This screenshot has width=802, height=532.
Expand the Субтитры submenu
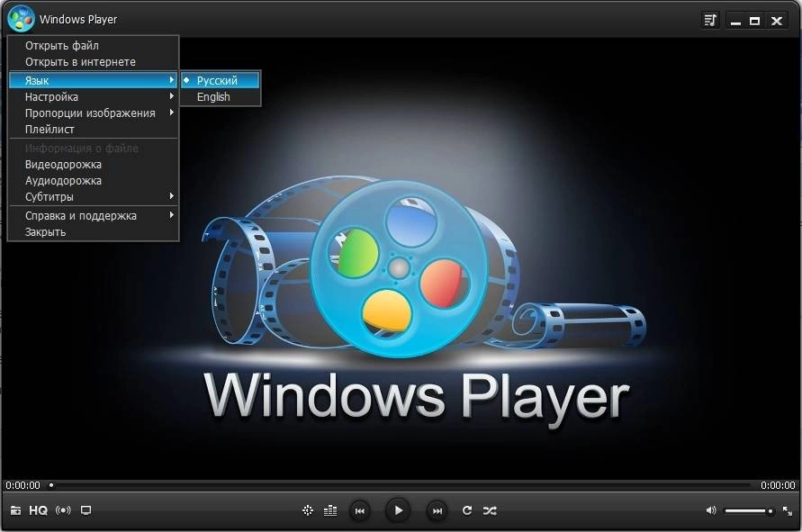(x=93, y=197)
